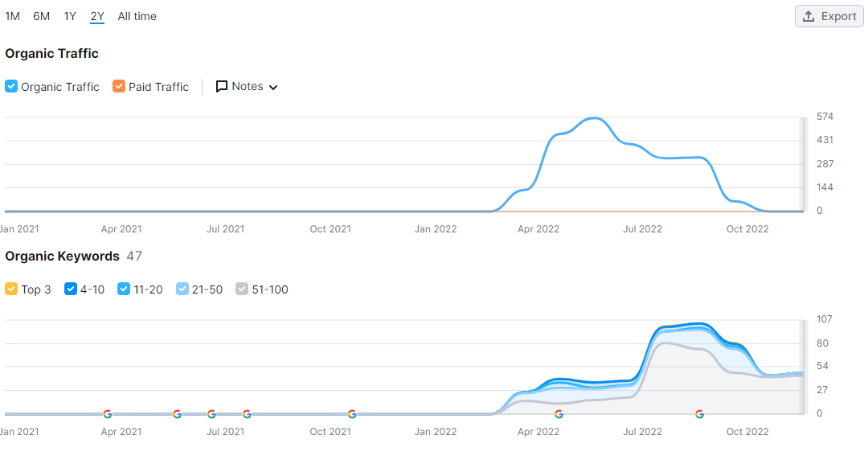
Task: Click the Google update marker at Oct 2021
Action: tap(352, 414)
